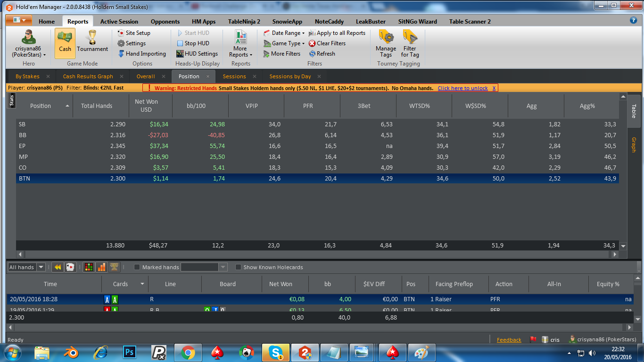Switch to the By Stakes report tab
The image size is (644, 362).
pyautogui.click(x=27, y=76)
